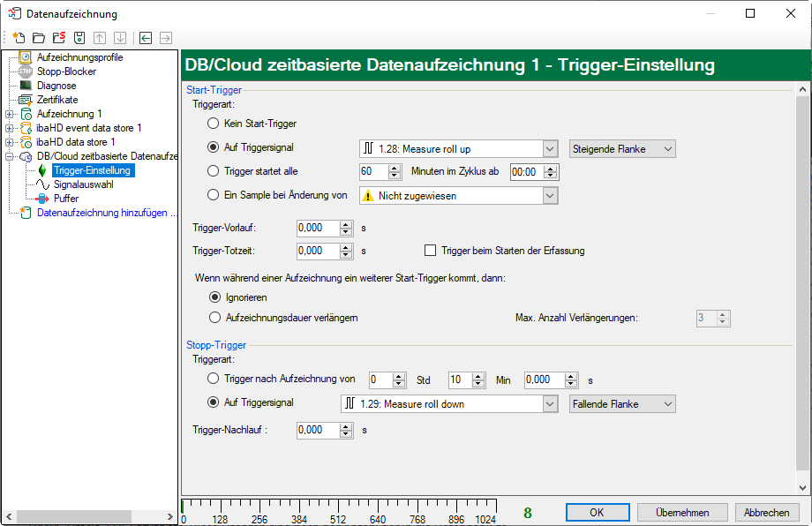Select Trigger startet alle radio button
Screen dimensions: 812x526
pos(213,171)
